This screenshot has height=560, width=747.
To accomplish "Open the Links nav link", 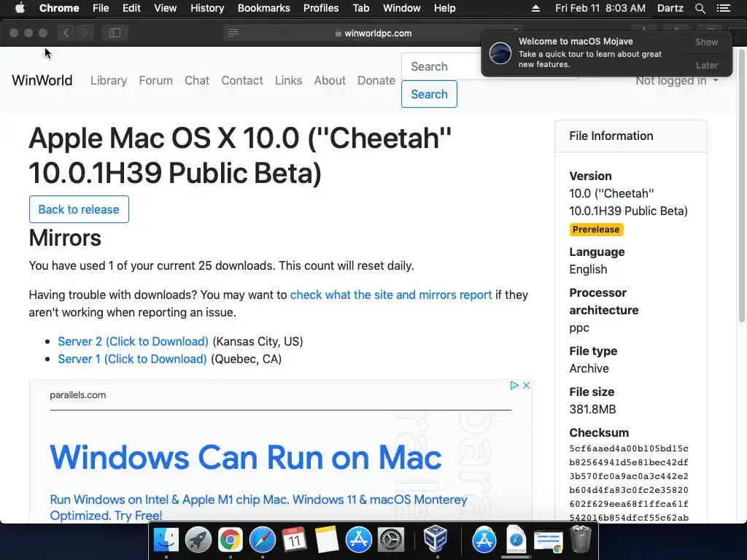I will click(288, 80).
